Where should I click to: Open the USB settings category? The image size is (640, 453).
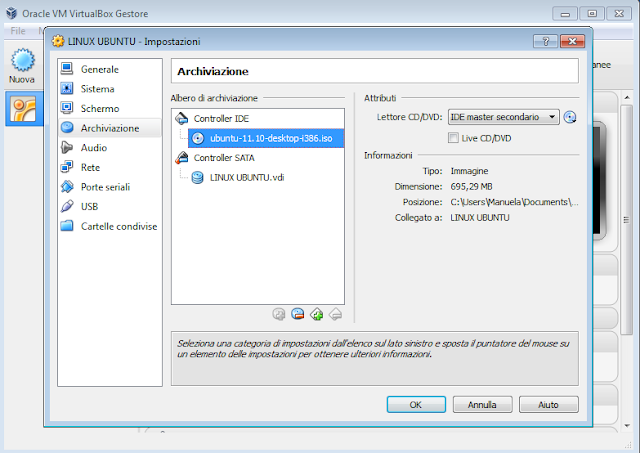(110, 206)
